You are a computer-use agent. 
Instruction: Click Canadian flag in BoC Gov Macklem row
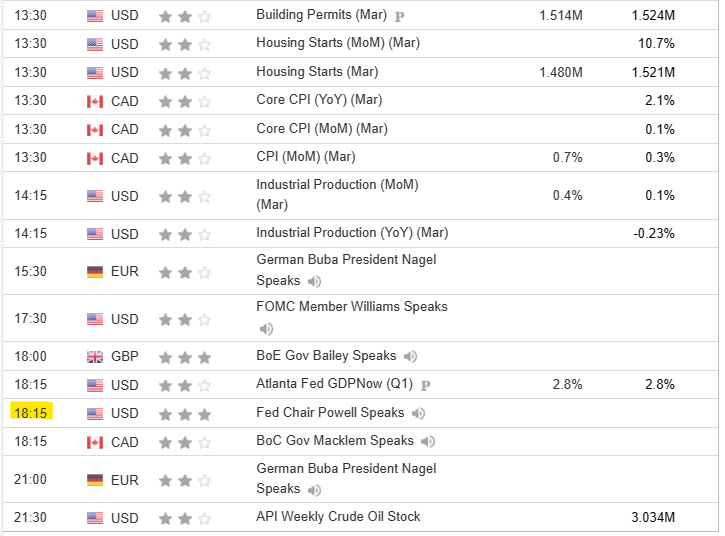(95, 442)
